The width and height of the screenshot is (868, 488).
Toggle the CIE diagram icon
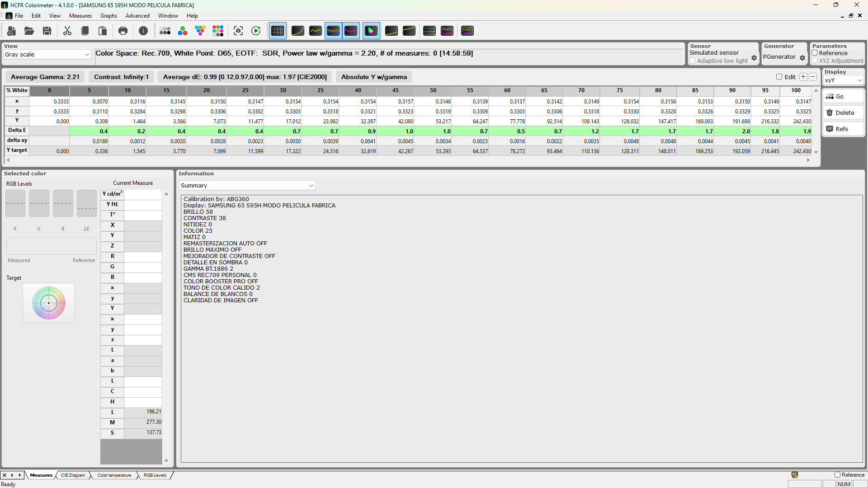pyautogui.click(x=371, y=31)
